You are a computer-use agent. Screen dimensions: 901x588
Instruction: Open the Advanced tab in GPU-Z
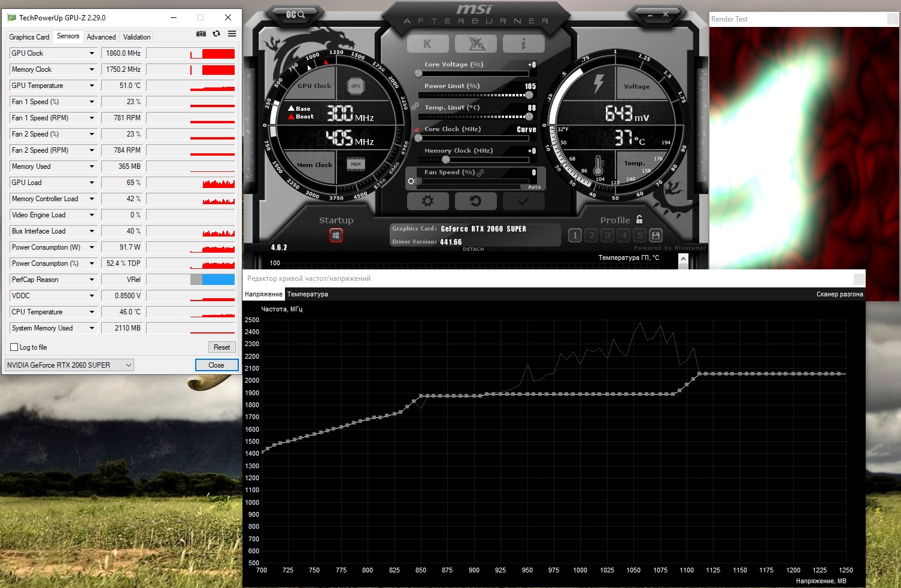tap(101, 37)
